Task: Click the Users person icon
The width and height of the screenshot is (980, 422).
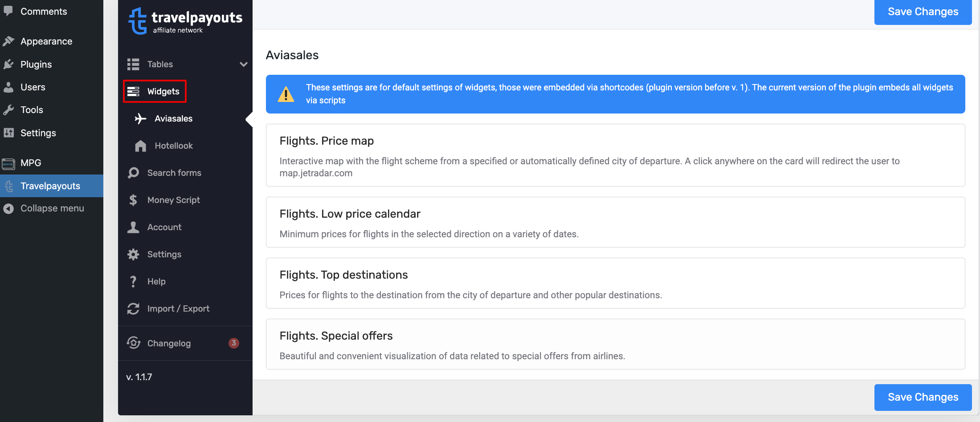Action: click(x=8, y=87)
